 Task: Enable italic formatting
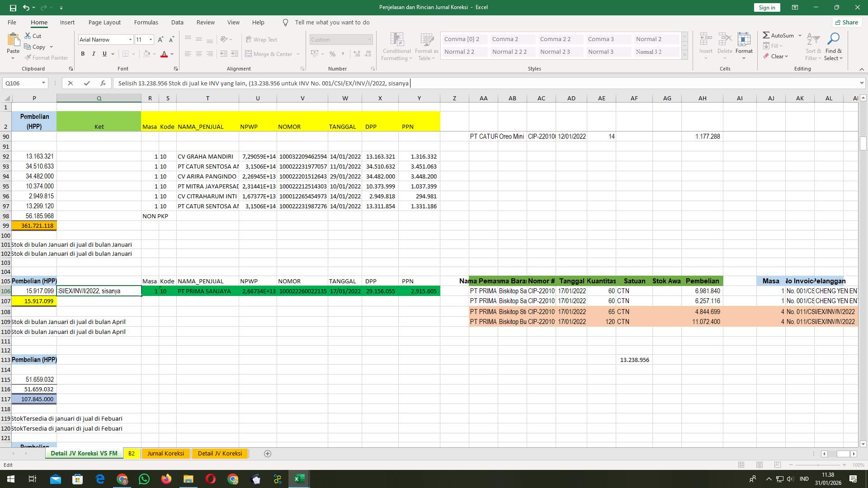(94, 54)
